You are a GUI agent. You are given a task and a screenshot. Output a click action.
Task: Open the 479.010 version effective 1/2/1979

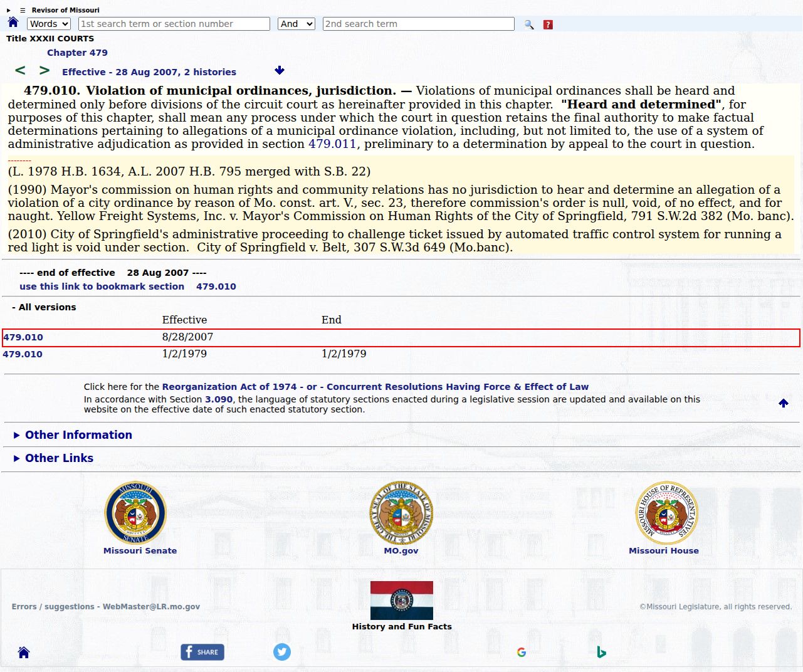23,354
